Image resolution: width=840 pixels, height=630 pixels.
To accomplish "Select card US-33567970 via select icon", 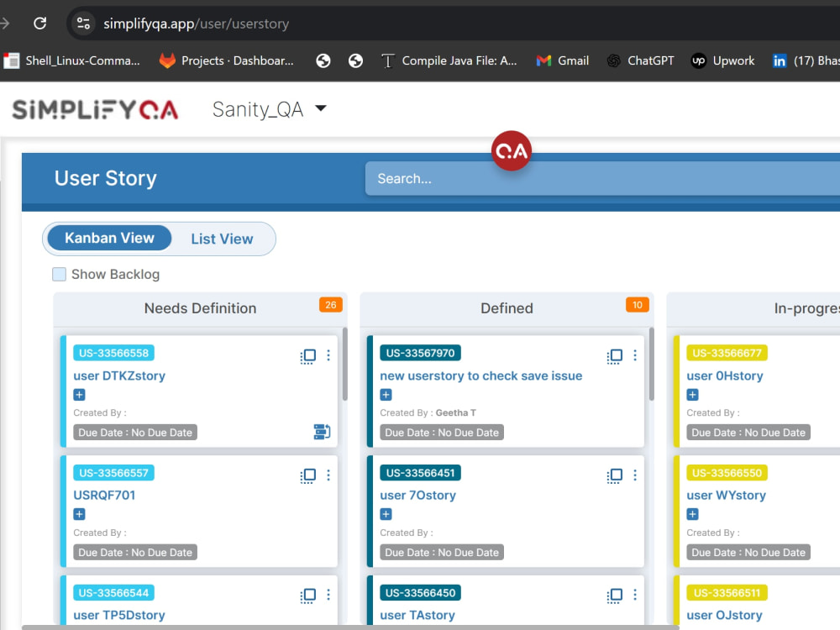I will (615, 355).
